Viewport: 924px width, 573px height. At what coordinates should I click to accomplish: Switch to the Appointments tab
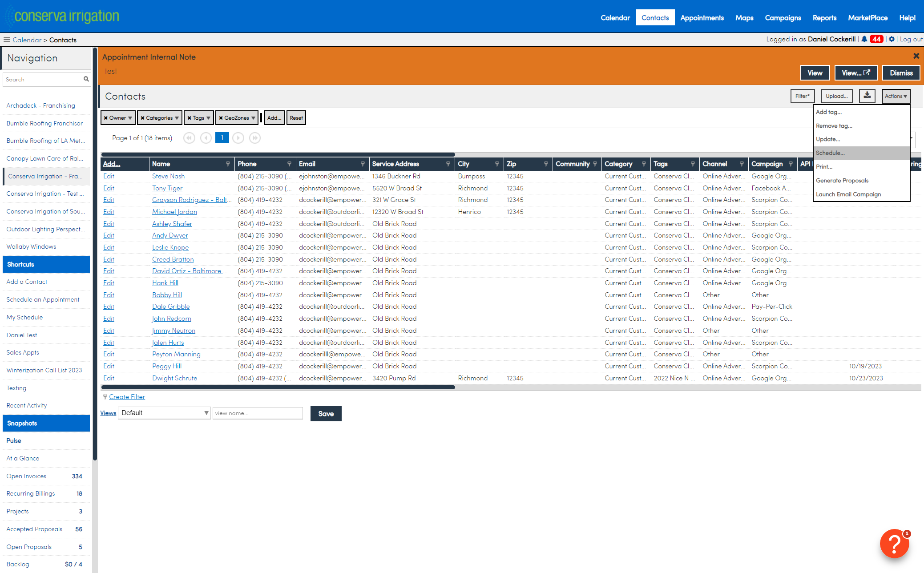click(702, 18)
